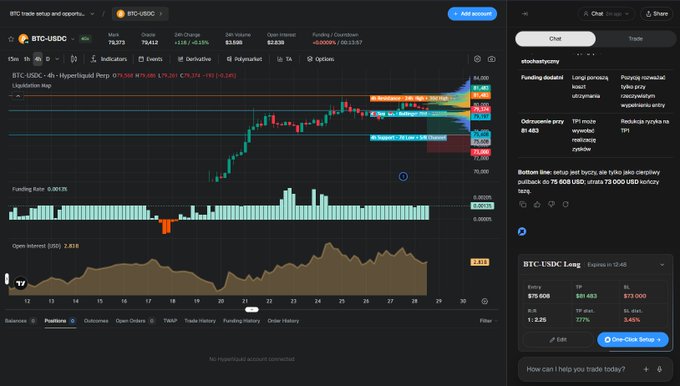Regenerate the chat response
The image size is (680, 386).
pyautogui.click(x=566, y=204)
